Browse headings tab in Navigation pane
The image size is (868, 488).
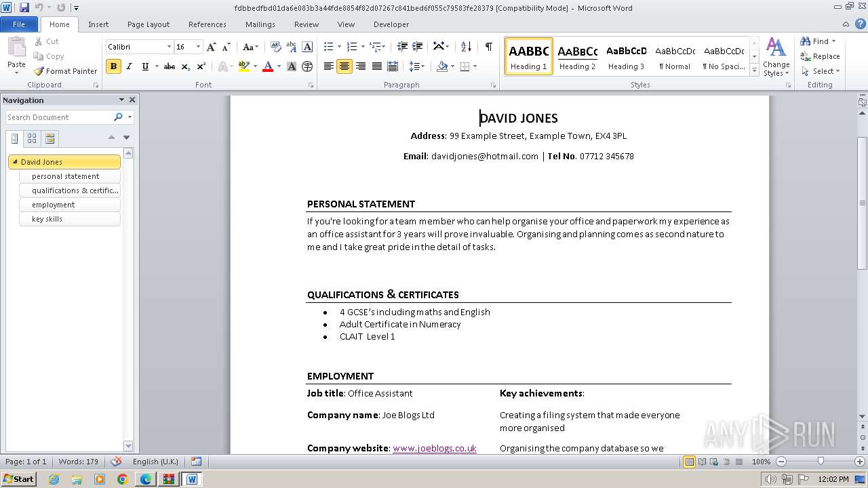coord(15,138)
